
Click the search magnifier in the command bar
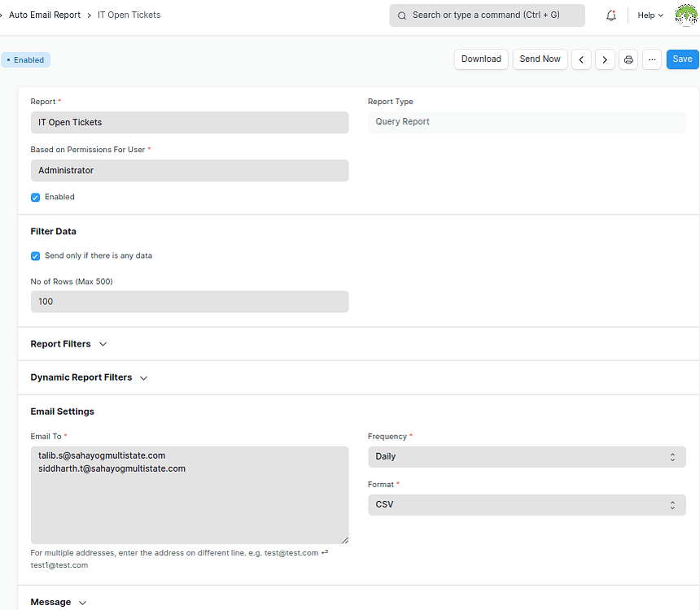[401, 15]
